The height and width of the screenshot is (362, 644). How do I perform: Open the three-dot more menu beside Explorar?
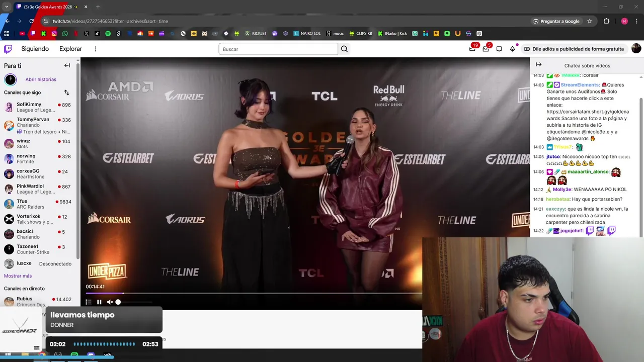click(x=96, y=49)
